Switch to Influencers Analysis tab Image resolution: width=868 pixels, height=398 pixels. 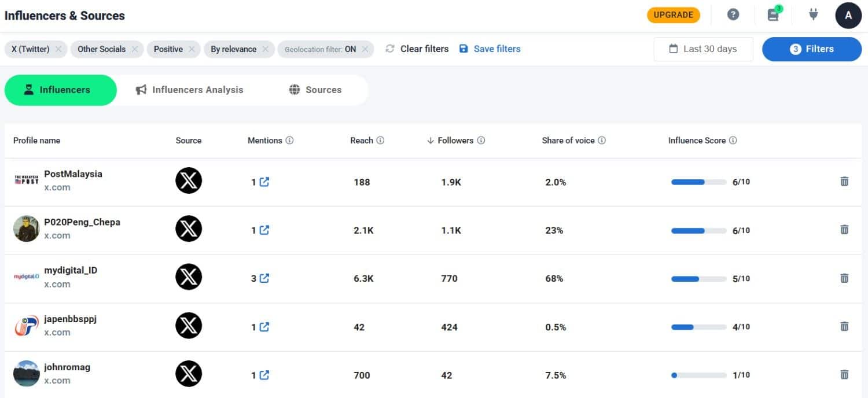coord(189,90)
